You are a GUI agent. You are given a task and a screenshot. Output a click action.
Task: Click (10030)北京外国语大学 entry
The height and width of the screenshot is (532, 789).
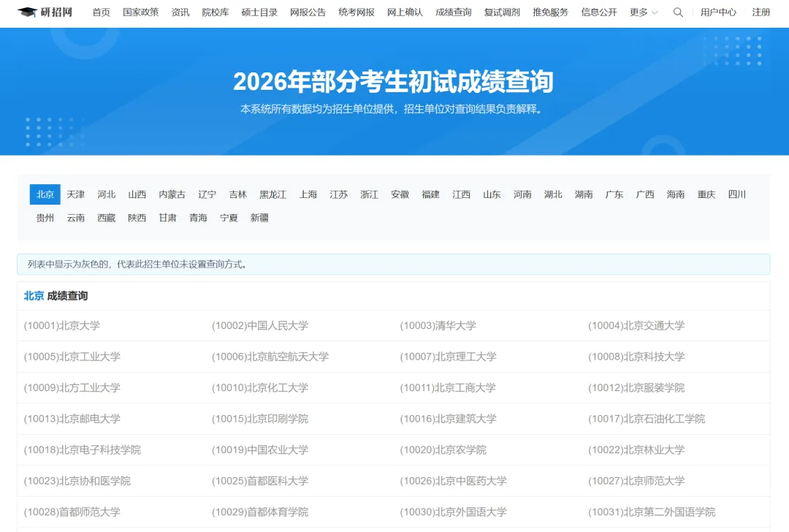coord(453,512)
